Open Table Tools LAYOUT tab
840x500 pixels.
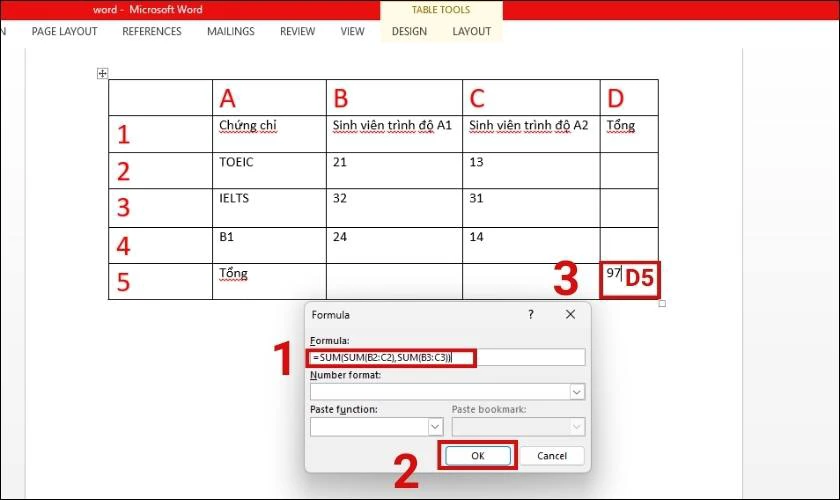[471, 32]
